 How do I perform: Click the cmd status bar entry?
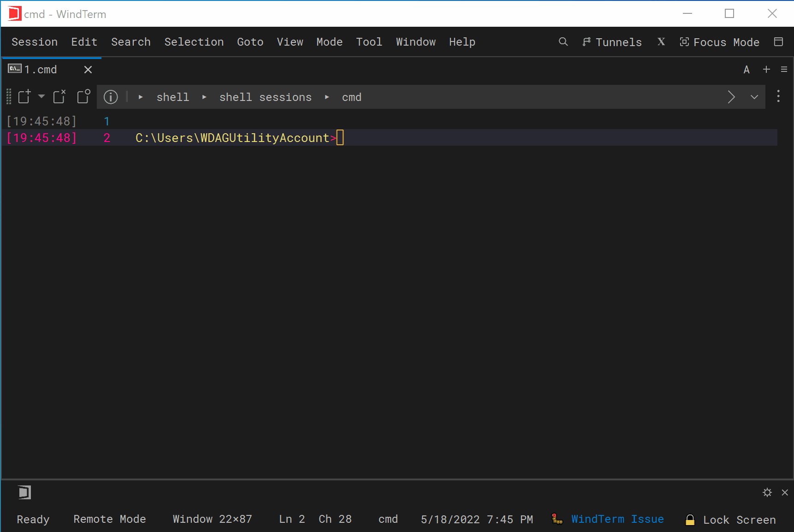(x=388, y=519)
